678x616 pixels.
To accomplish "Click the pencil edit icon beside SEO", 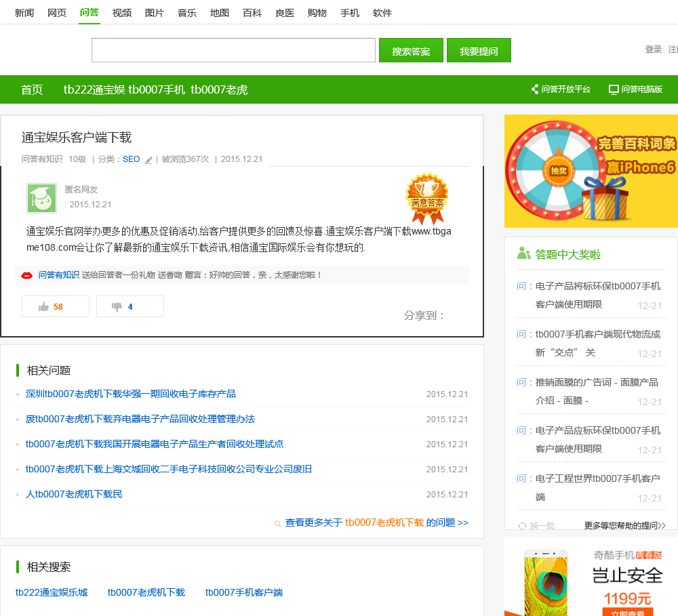I will coord(148,161).
